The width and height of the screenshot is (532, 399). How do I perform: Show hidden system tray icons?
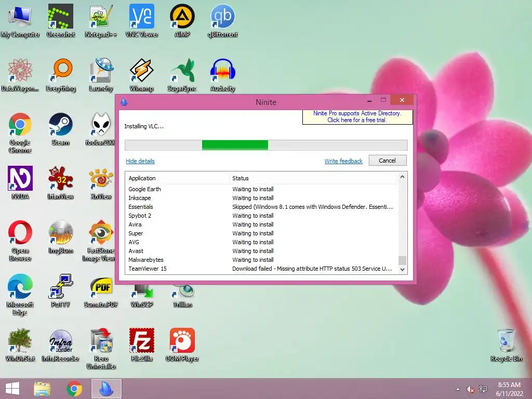458,389
